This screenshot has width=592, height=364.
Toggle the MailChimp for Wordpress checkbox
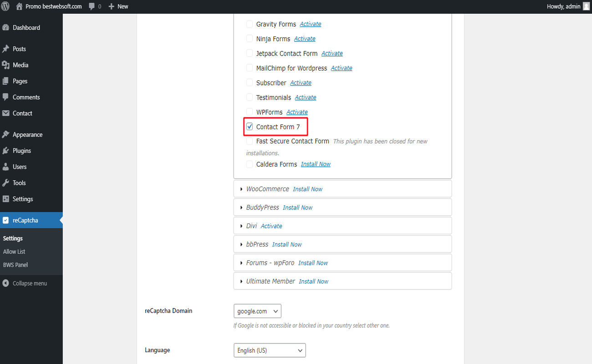(250, 68)
